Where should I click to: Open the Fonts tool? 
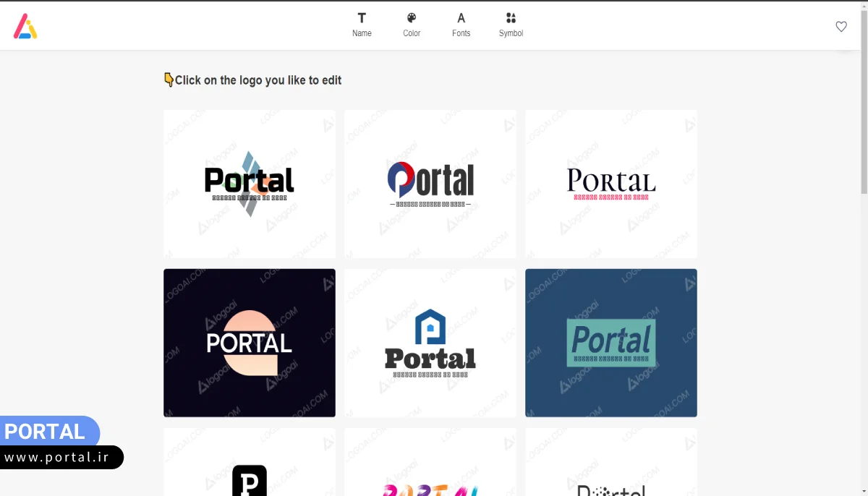point(461,25)
